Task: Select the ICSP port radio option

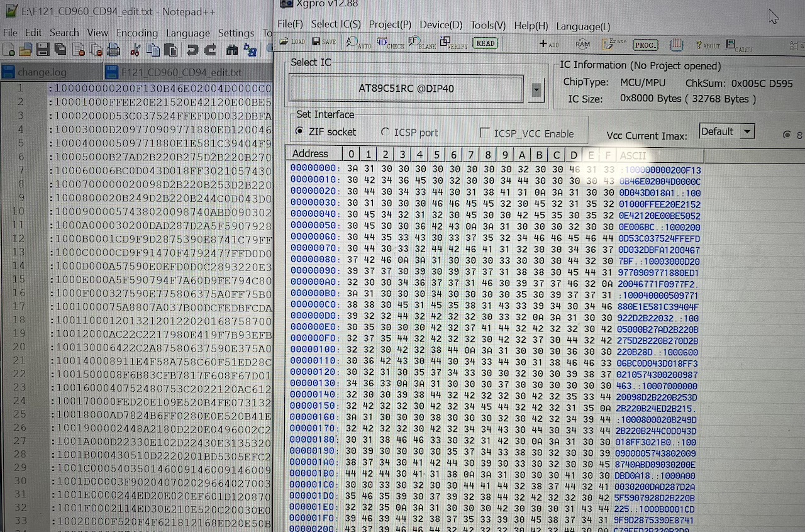Action: coord(385,133)
